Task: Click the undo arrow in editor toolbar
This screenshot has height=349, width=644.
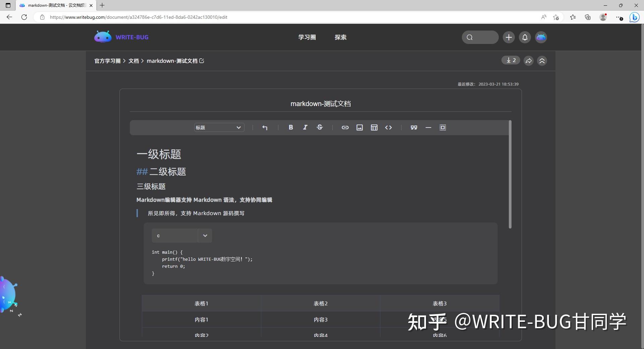Action: click(x=265, y=128)
